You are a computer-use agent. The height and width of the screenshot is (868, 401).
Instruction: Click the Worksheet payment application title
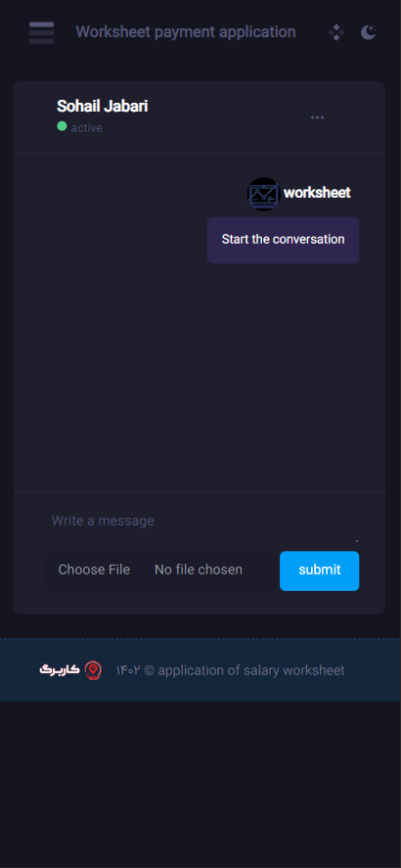[186, 32]
